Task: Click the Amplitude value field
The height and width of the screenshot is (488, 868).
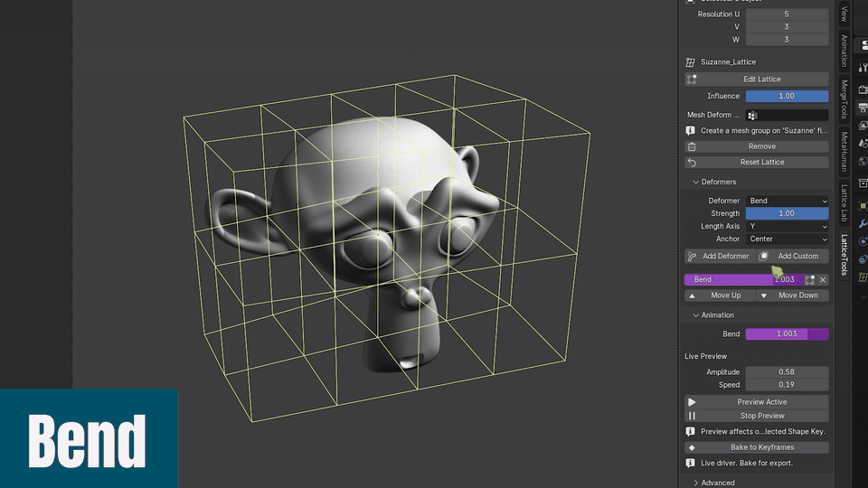Action: pos(787,372)
